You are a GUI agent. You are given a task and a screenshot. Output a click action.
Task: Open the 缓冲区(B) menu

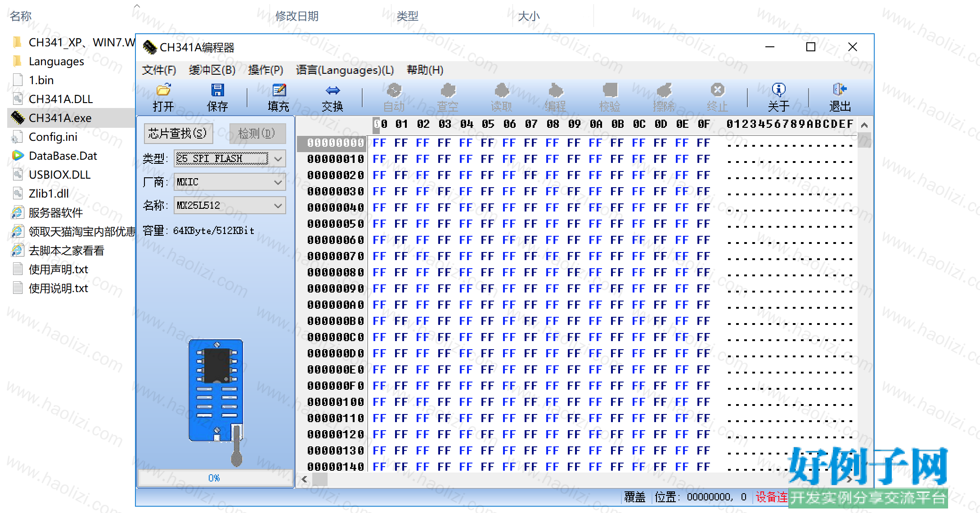click(x=212, y=70)
